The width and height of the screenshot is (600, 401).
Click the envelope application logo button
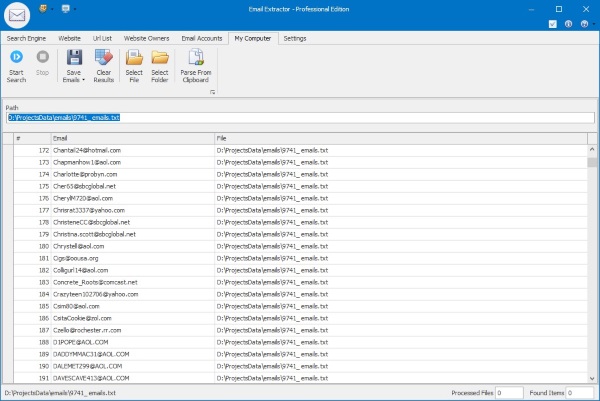pos(18,14)
